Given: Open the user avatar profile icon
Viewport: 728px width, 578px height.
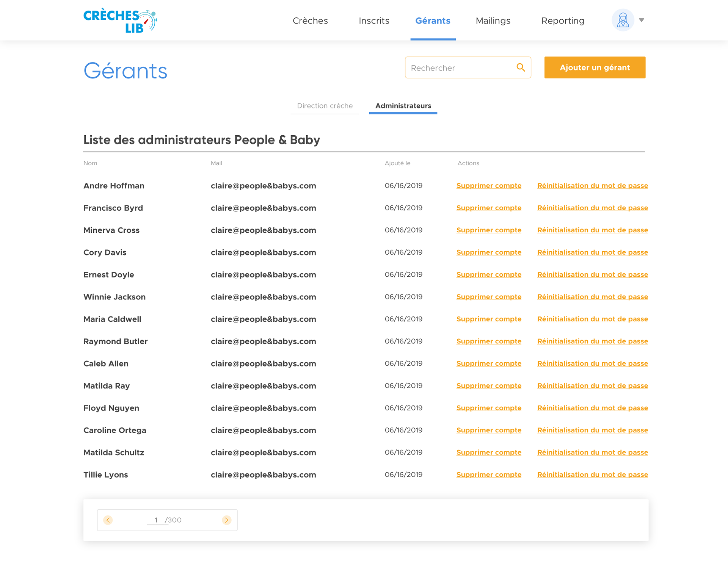Looking at the screenshot, I should (623, 20).
